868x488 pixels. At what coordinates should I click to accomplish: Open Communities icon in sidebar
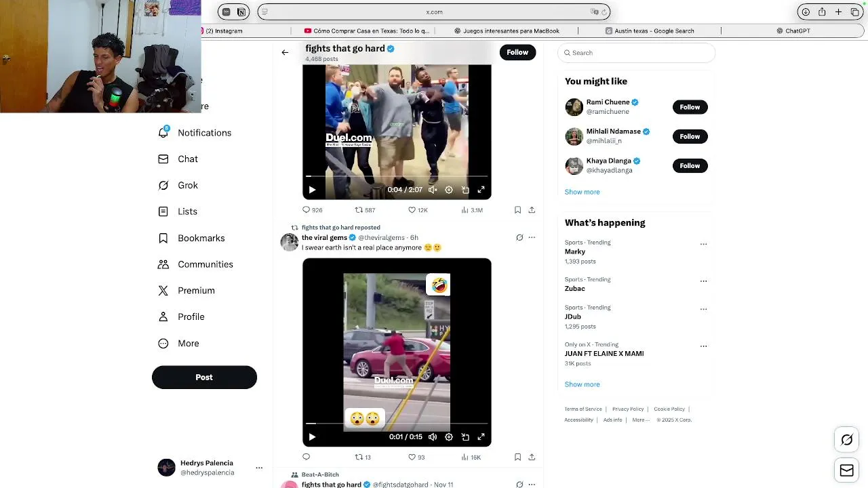pyautogui.click(x=163, y=264)
